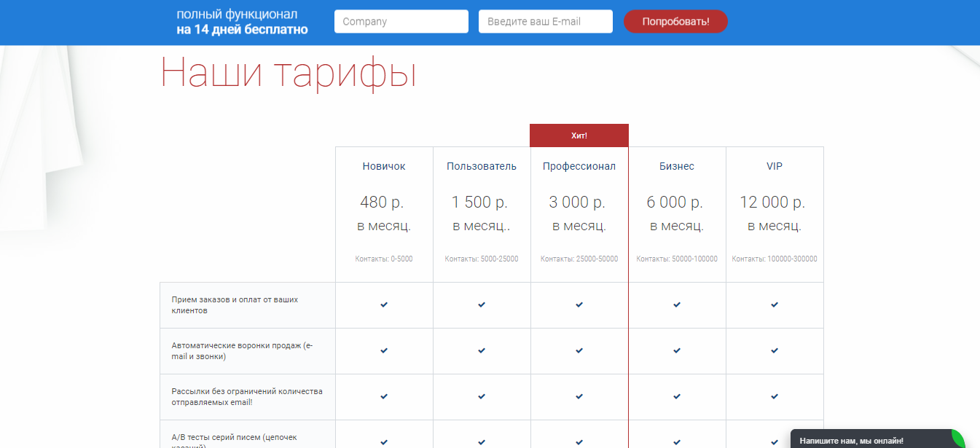Click Бизнес checkmark in A/B тесты row
Viewport: 980px width, 448px height.
[x=677, y=441]
